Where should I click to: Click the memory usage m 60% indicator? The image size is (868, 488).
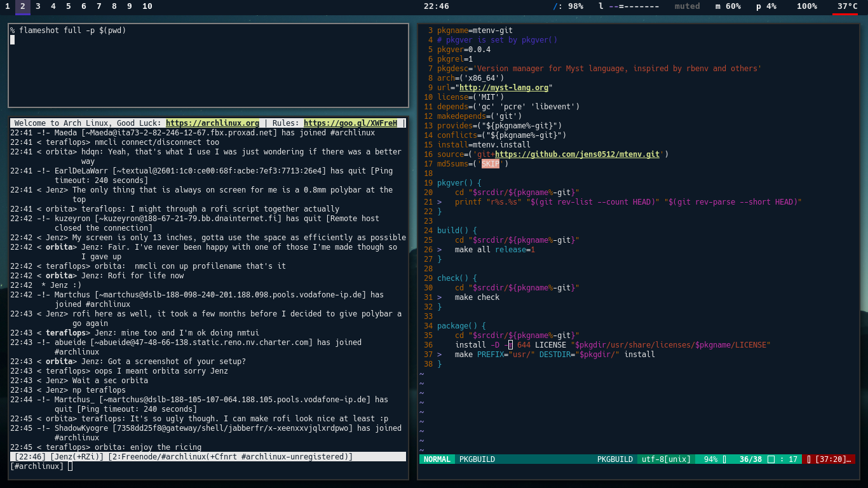(x=728, y=6)
